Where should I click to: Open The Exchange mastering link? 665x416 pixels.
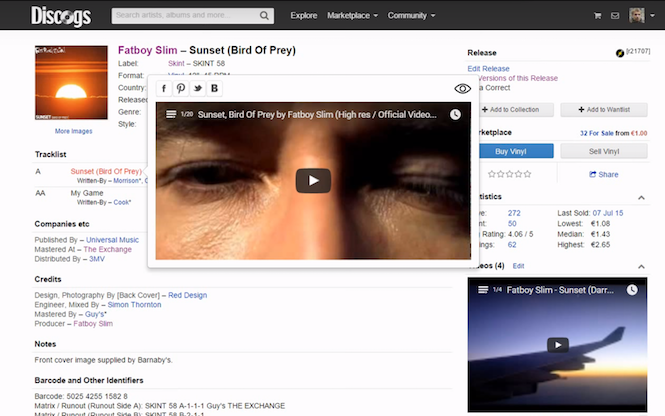pyautogui.click(x=107, y=249)
